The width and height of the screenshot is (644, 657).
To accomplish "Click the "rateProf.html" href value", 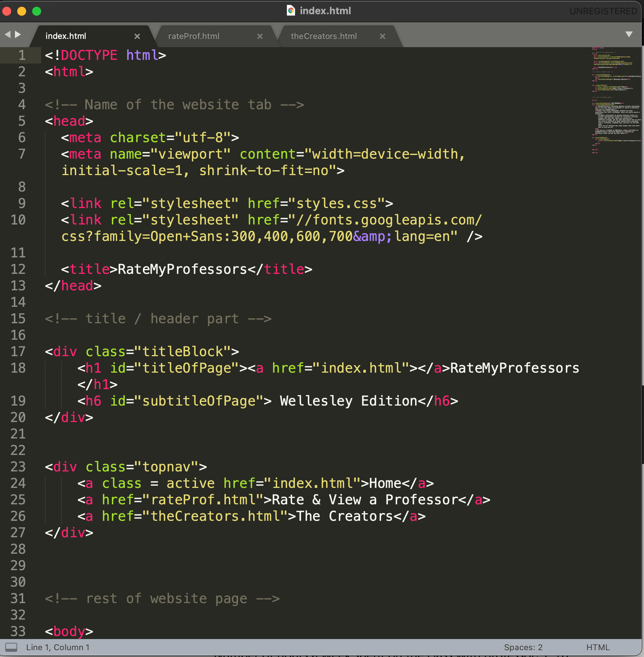I will click(x=203, y=500).
